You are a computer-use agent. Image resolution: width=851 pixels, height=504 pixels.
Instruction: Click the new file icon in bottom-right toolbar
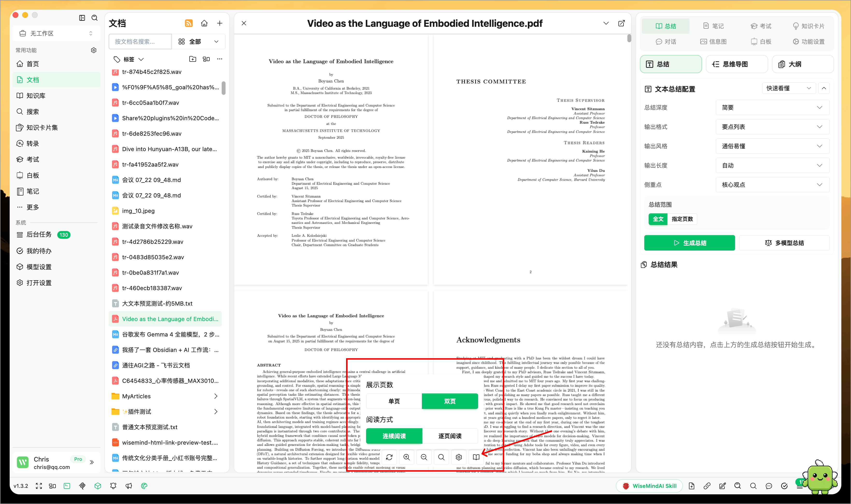691,486
